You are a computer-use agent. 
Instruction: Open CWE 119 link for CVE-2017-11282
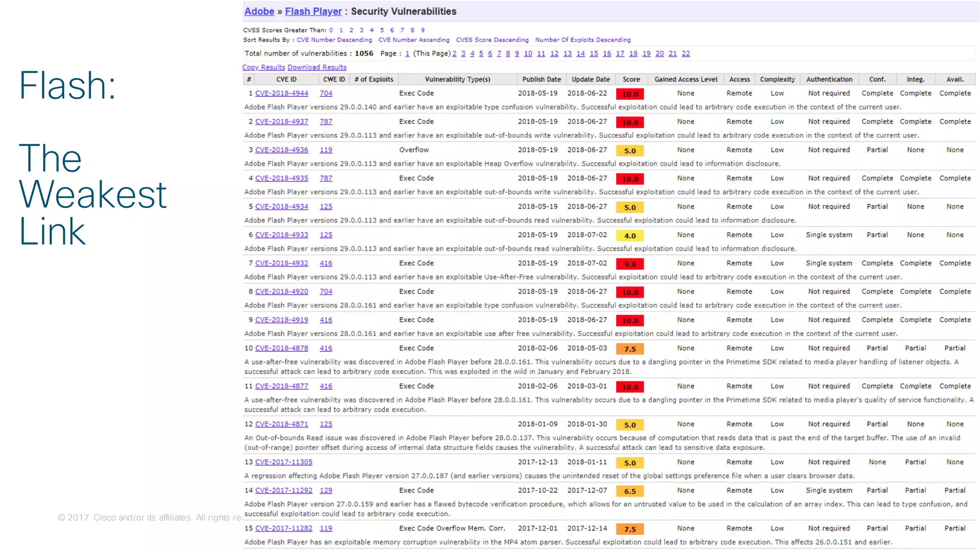click(326, 529)
